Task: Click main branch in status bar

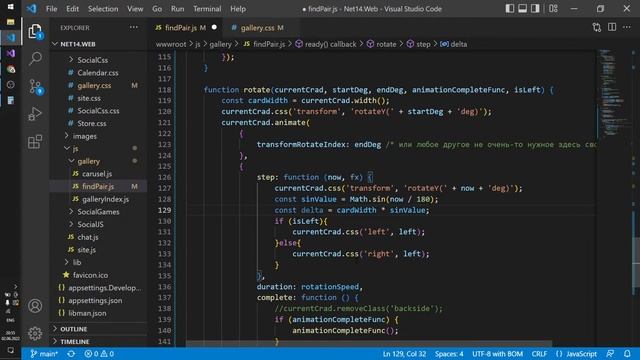Action: coord(44,354)
